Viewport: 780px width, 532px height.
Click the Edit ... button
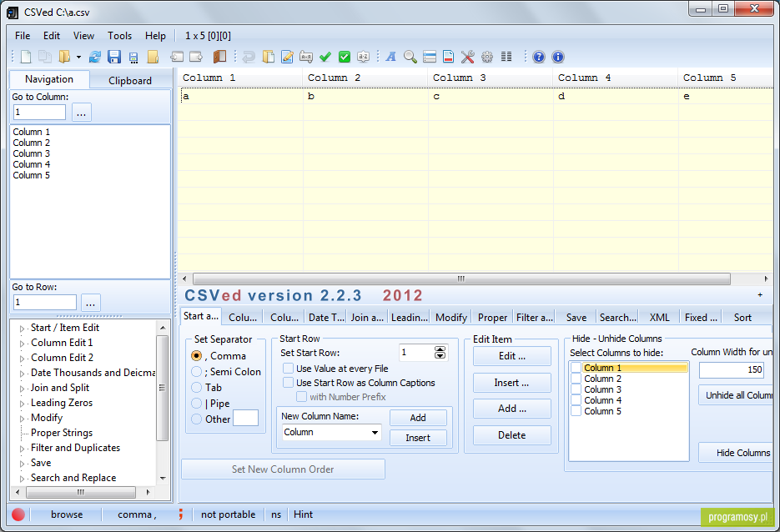[512, 356]
